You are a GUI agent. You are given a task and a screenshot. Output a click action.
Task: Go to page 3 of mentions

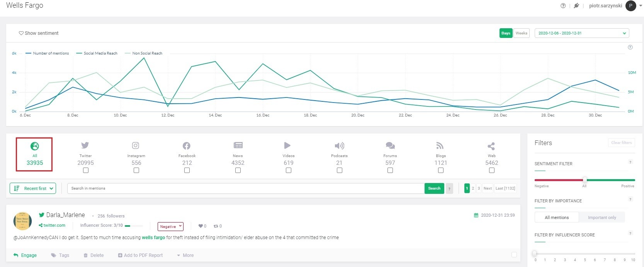(479, 188)
